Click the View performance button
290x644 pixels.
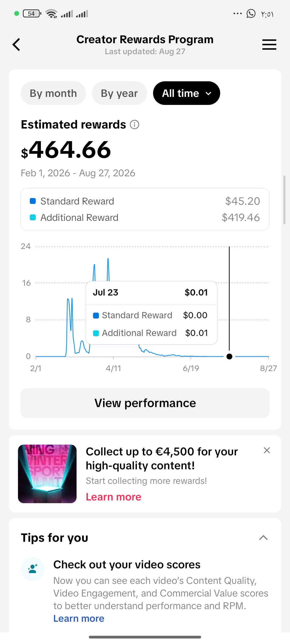tap(145, 403)
